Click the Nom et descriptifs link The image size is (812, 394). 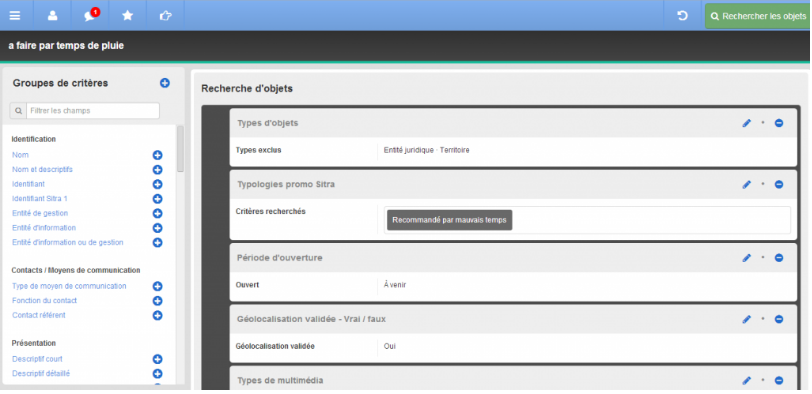[42, 169]
